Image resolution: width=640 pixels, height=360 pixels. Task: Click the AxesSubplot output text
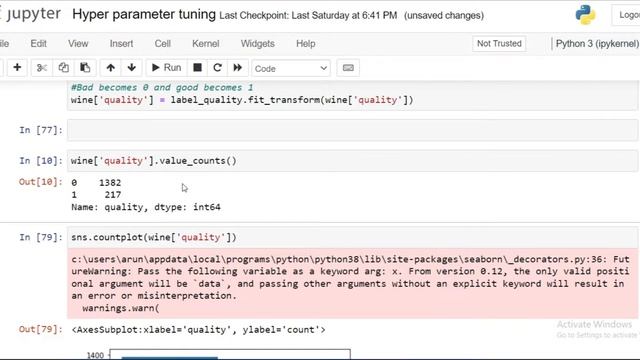(x=198, y=330)
